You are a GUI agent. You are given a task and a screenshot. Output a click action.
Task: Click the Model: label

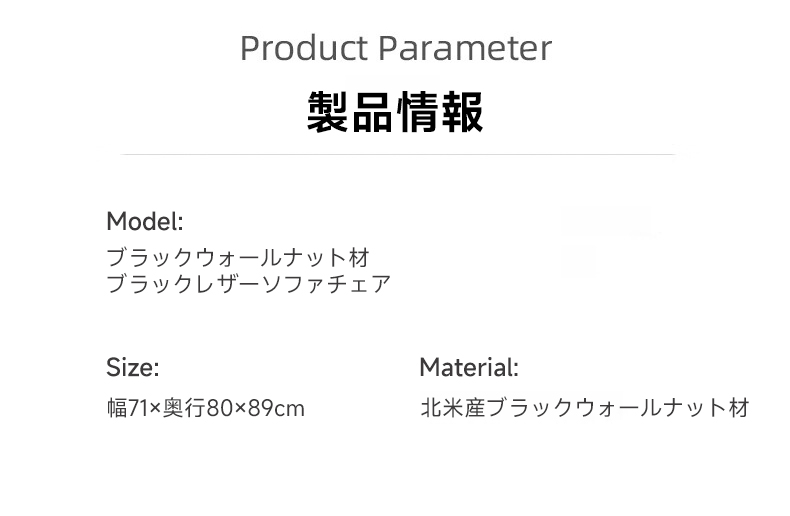[145, 221]
